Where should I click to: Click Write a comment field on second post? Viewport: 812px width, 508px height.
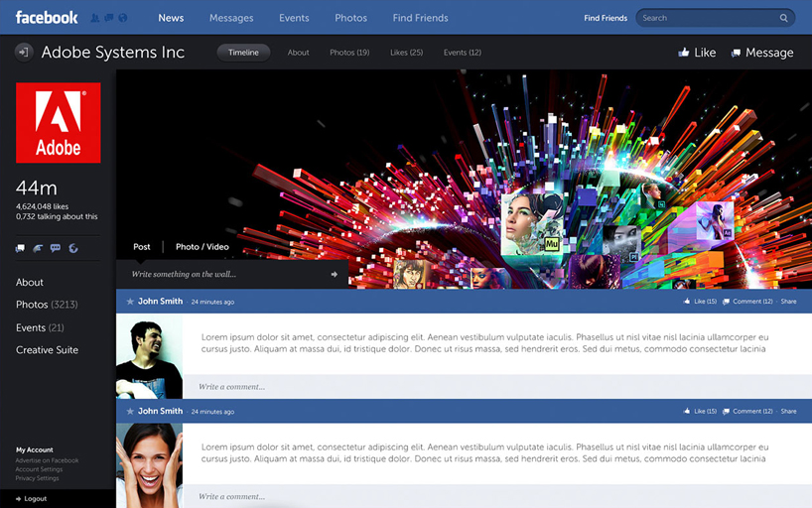click(497, 496)
